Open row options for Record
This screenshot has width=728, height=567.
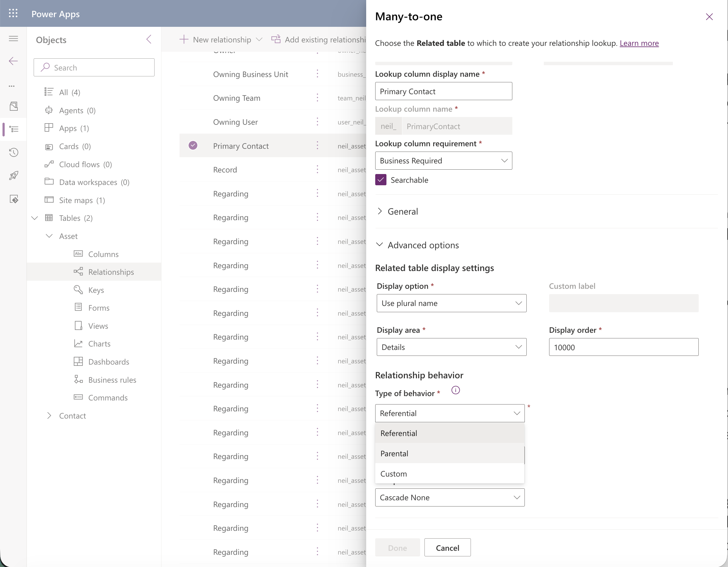point(317,169)
